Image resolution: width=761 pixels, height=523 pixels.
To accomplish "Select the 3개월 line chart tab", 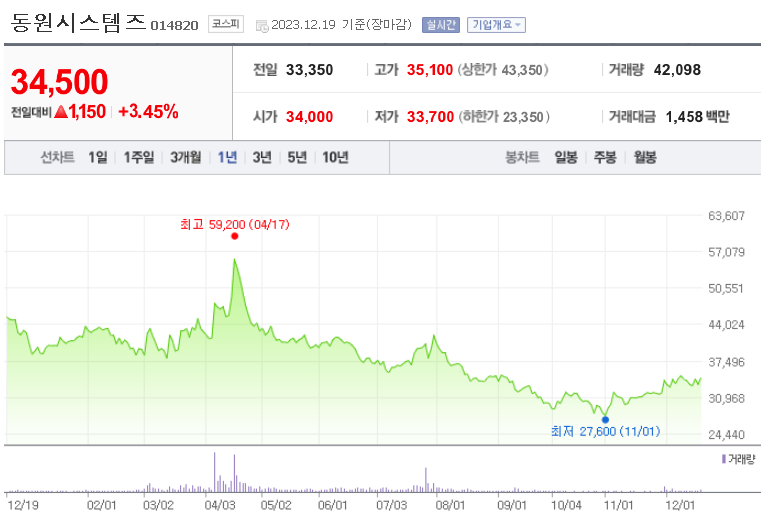I will [185, 157].
